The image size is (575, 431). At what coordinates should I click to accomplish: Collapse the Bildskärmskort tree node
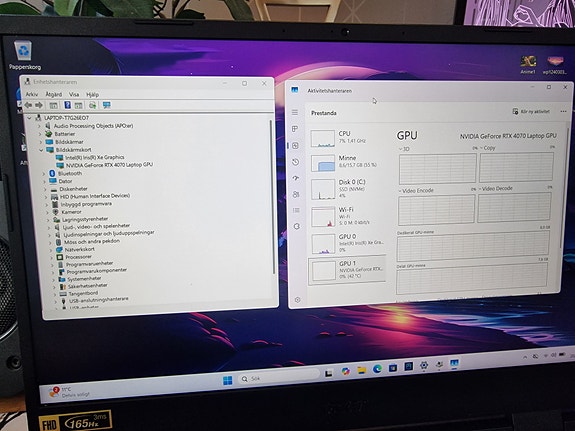(x=41, y=150)
